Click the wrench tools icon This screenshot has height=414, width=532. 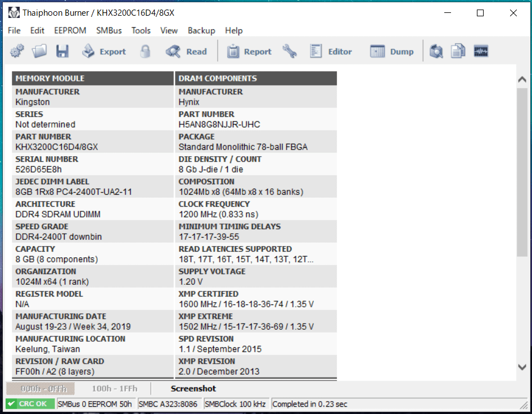pos(290,52)
